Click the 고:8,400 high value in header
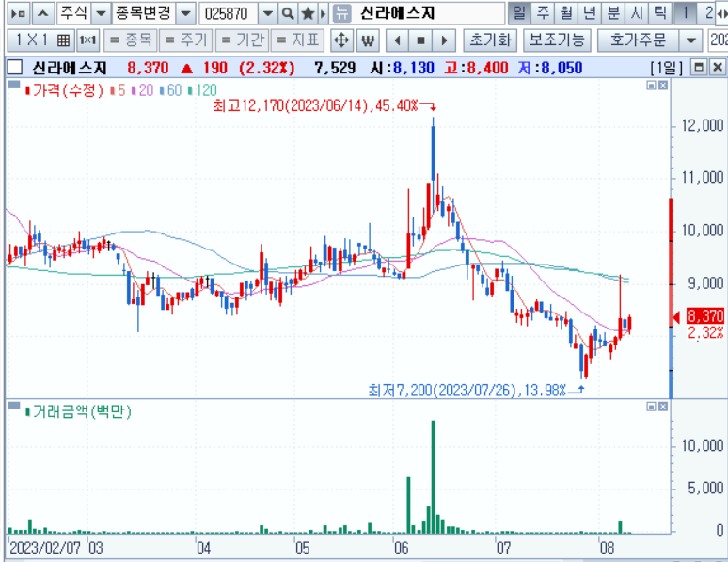The width and height of the screenshot is (728, 562). click(476, 69)
